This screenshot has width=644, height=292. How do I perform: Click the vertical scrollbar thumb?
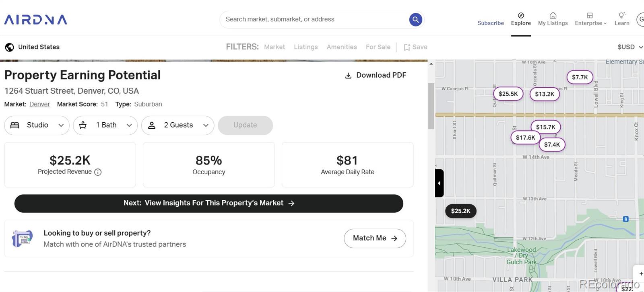coord(431,106)
